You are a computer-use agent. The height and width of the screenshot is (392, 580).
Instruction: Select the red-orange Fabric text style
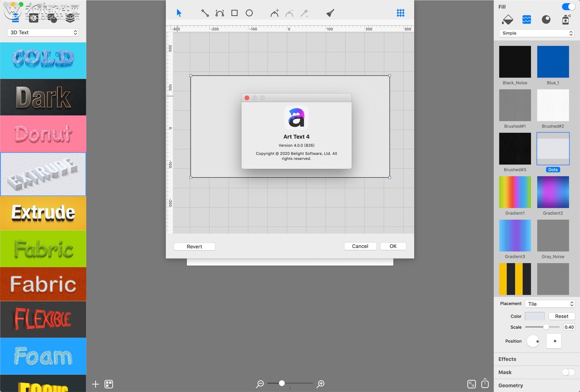tap(43, 284)
